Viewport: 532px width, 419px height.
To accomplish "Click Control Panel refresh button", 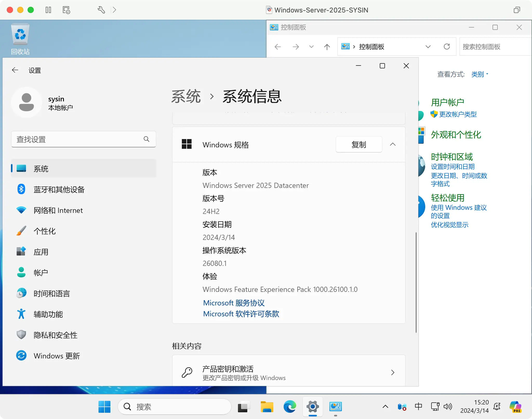I will coord(447,47).
